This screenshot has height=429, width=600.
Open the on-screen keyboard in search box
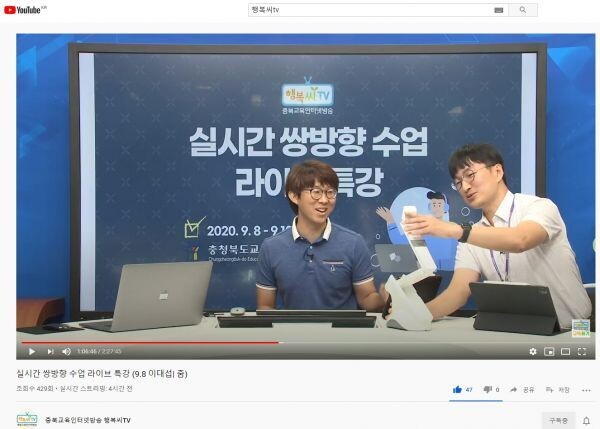[498, 10]
